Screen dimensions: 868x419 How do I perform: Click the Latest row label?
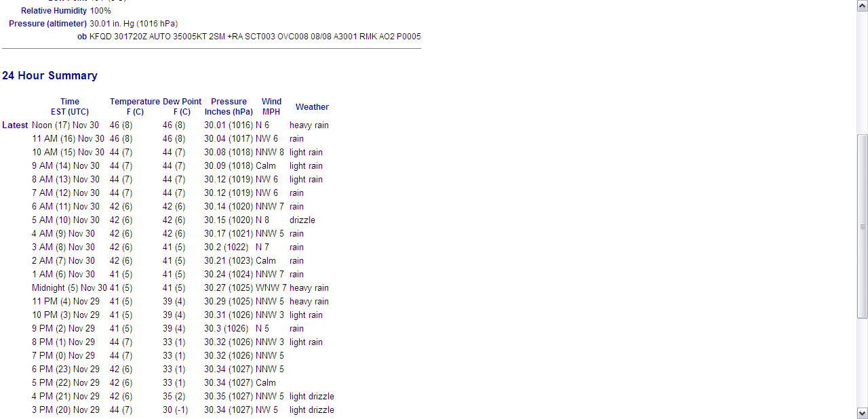(15, 125)
